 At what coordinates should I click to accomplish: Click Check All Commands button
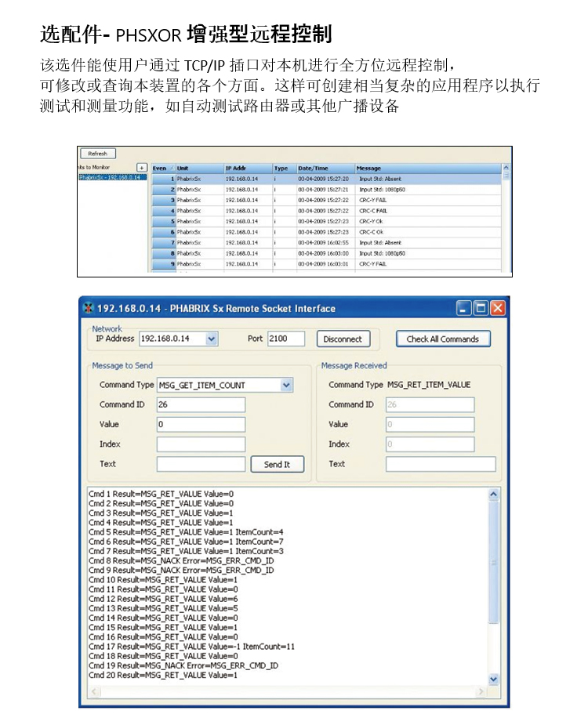tap(443, 339)
